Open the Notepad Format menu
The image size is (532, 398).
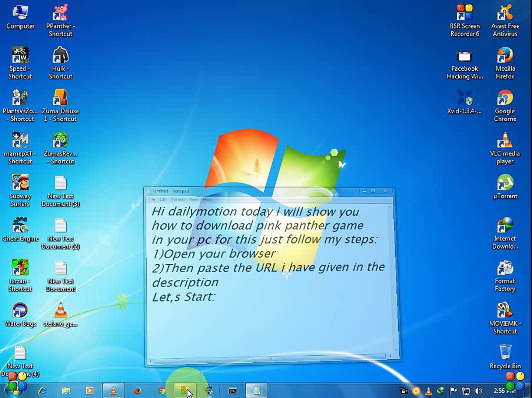coord(178,199)
